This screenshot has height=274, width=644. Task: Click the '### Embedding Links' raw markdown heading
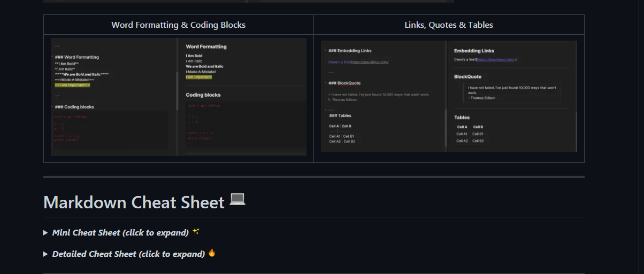pyautogui.click(x=350, y=51)
